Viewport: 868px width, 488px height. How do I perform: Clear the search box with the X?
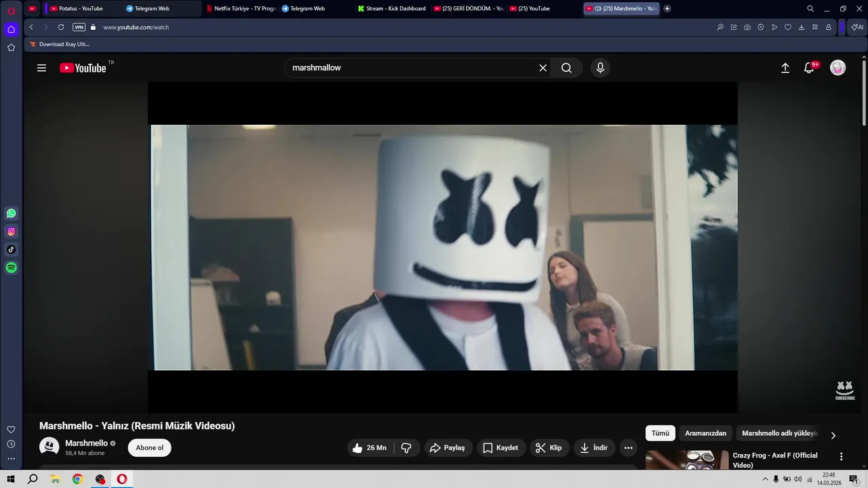pyautogui.click(x=542, y=68)
